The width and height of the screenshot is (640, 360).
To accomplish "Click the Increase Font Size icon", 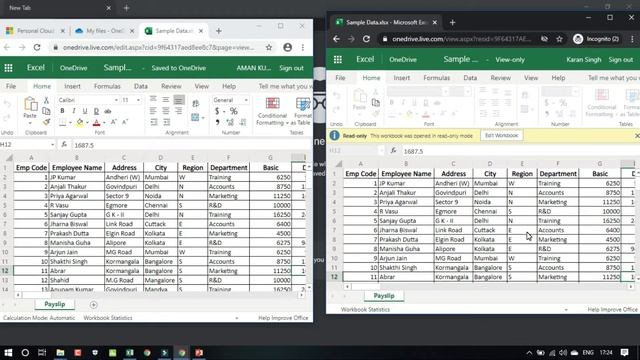I will [113, 122].
